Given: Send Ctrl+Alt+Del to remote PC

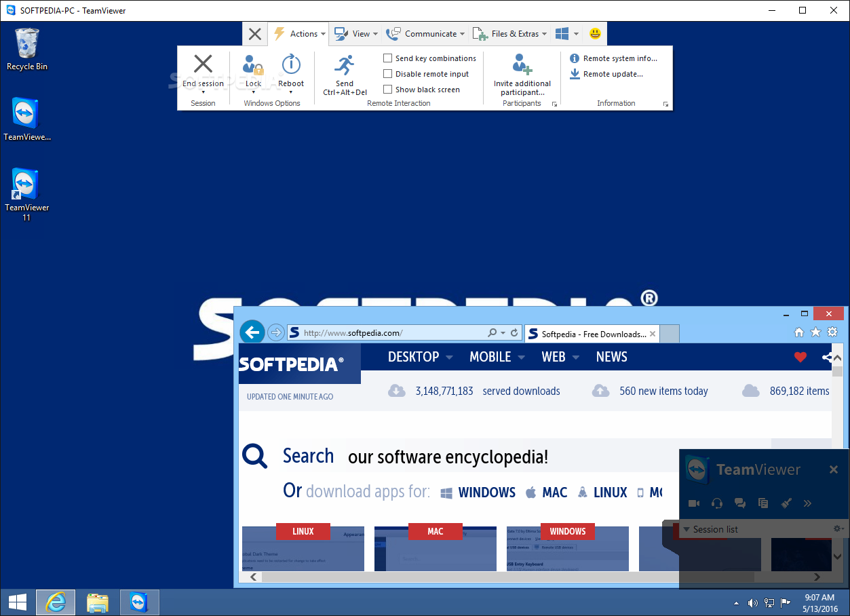Looking at the screenshot, I should [x=345, y=75].
